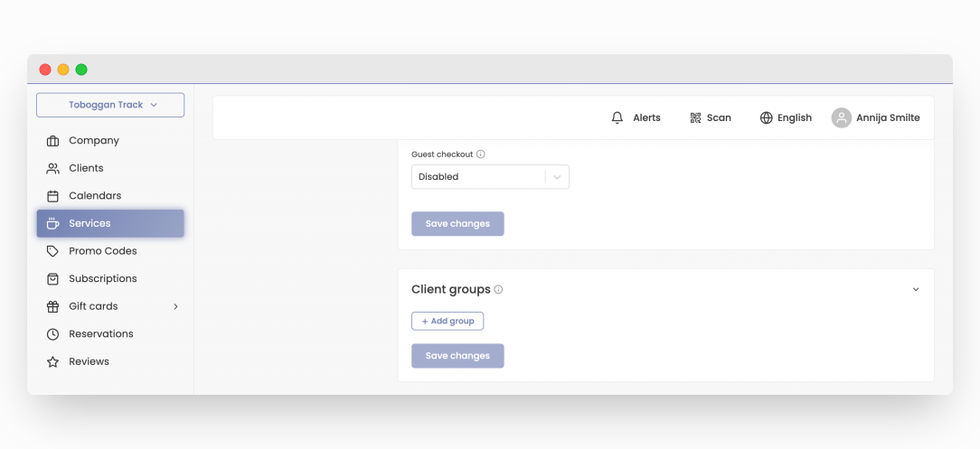This screenshot has height=449, width=980.
Task: Close the window with red button
Action: [45, 70]
